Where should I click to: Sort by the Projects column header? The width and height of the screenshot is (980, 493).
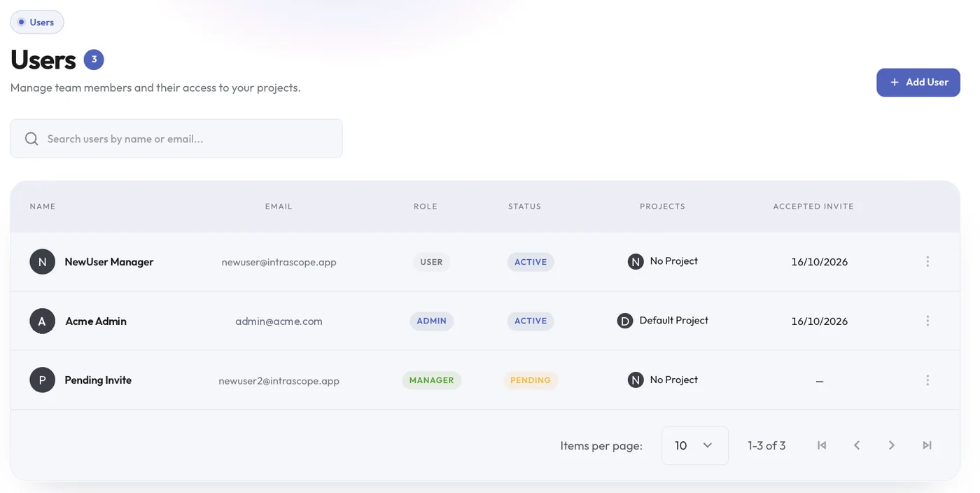(x=662, y=207)
